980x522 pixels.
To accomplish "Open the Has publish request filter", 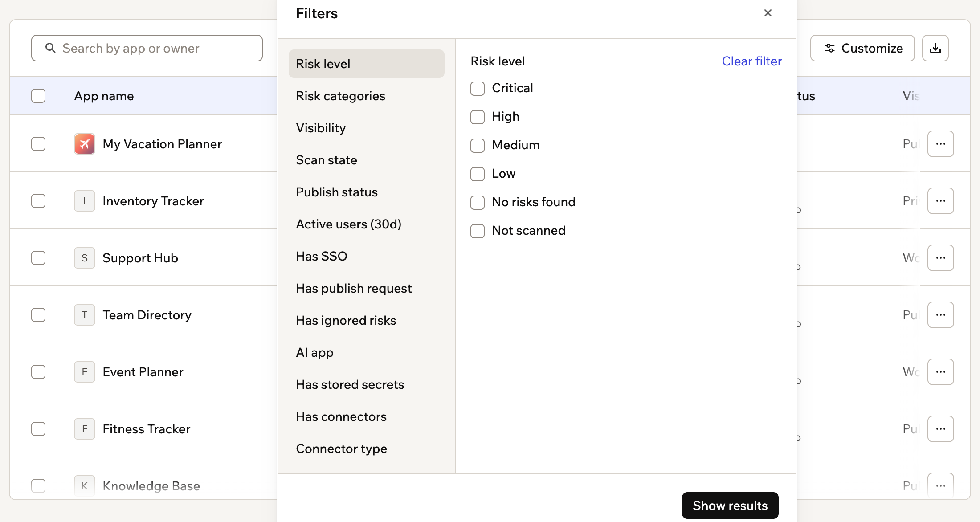I will [366, 288].
